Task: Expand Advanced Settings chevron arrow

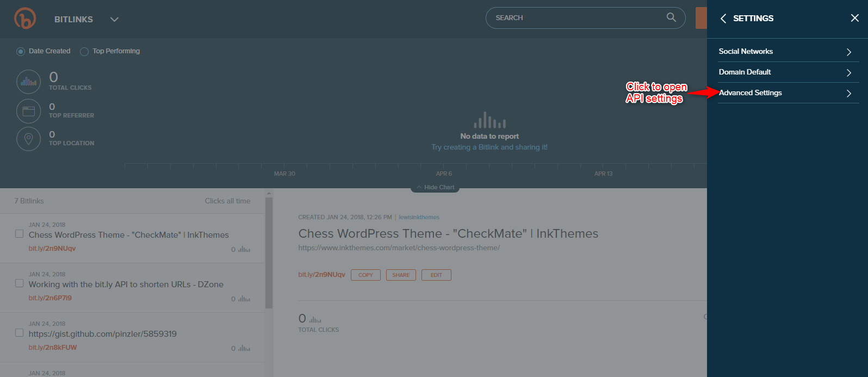Action: [848, 94]
